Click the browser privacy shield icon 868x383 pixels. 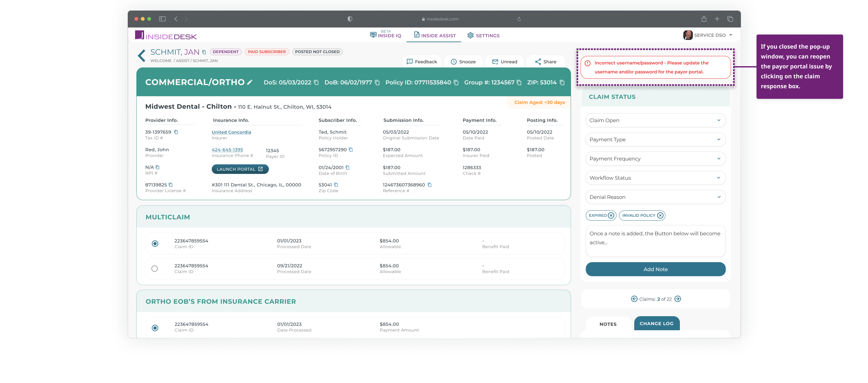350,19
